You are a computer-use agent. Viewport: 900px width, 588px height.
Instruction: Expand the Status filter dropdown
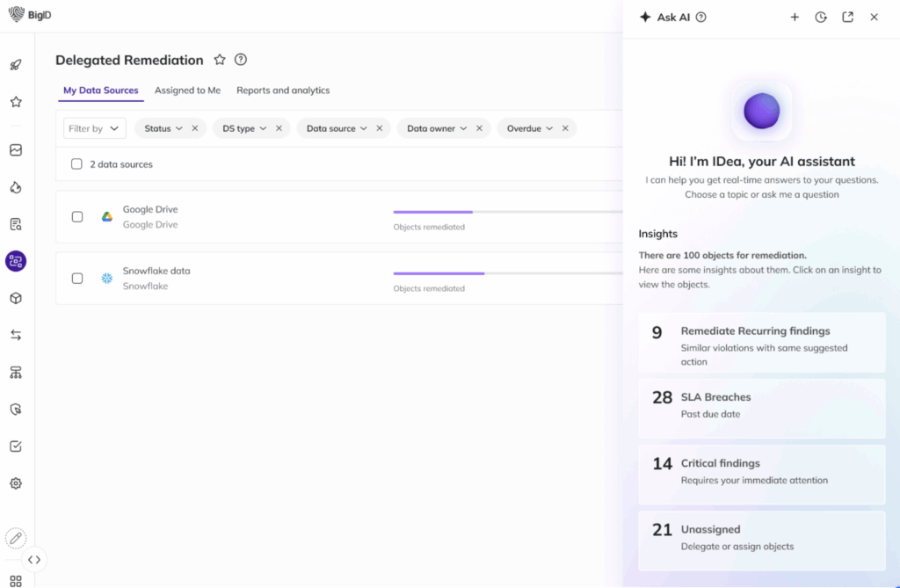pos(163,128)
